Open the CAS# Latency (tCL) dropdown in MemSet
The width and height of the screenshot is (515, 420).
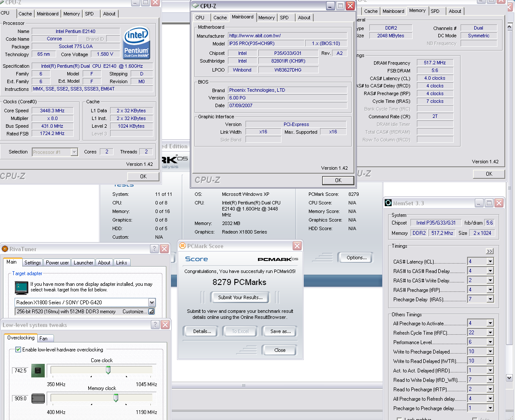[490, 261]
